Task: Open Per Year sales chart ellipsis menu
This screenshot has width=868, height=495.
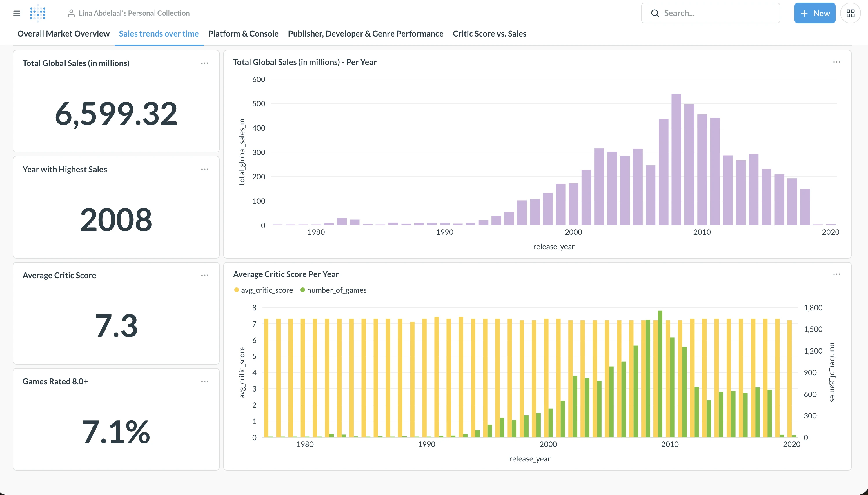Action: pos(836,62)
